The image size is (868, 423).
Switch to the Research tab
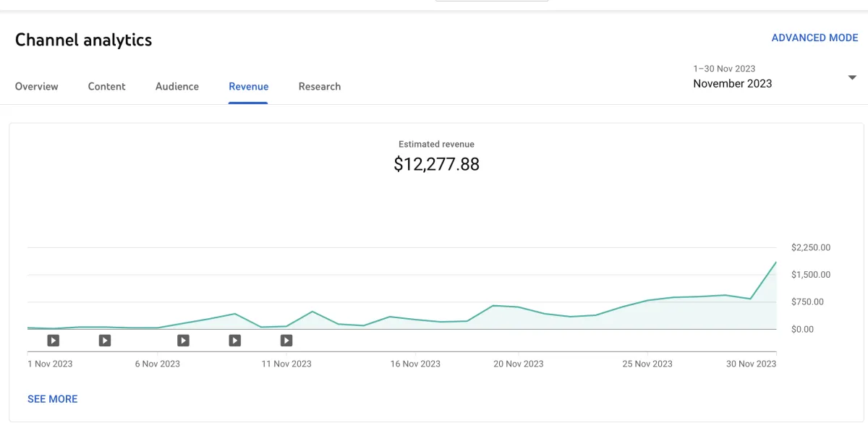tap(320, 87)
